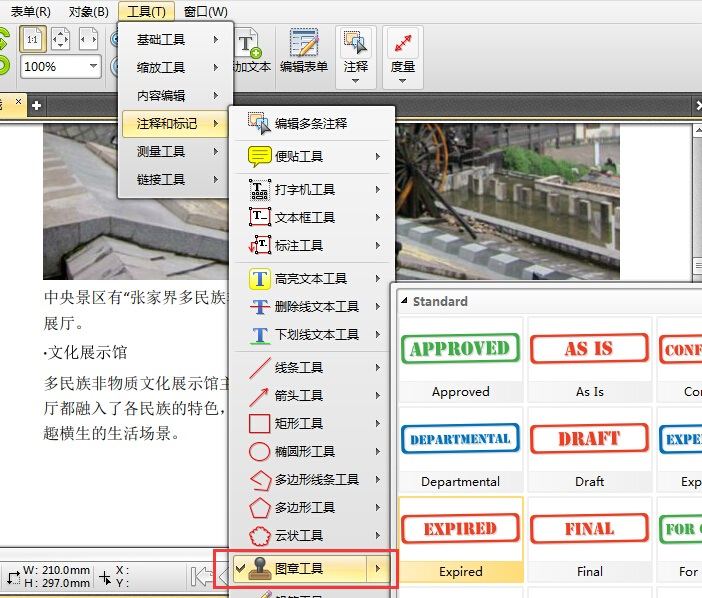Choose the Approved stamp

point(461,360)
